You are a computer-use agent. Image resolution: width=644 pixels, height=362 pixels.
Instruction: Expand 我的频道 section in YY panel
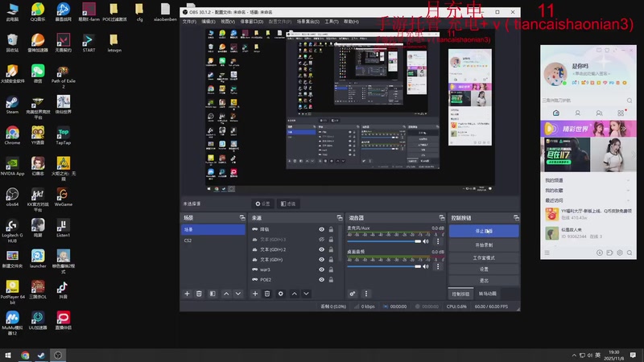coord(554,180)
